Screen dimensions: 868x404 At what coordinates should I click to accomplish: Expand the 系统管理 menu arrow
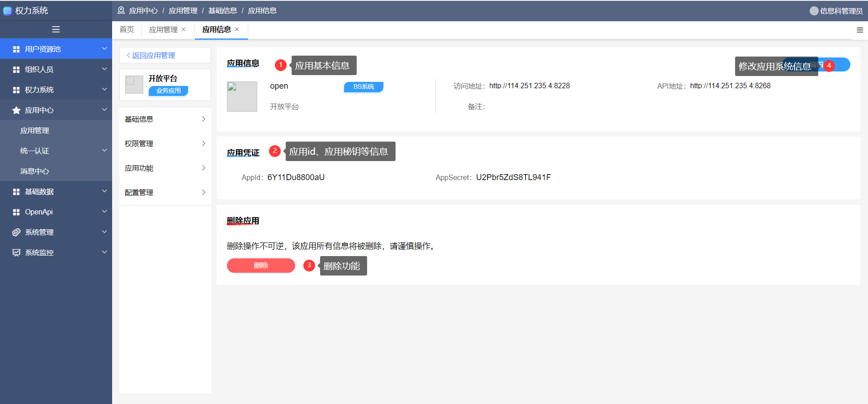(x=104, y=232)
